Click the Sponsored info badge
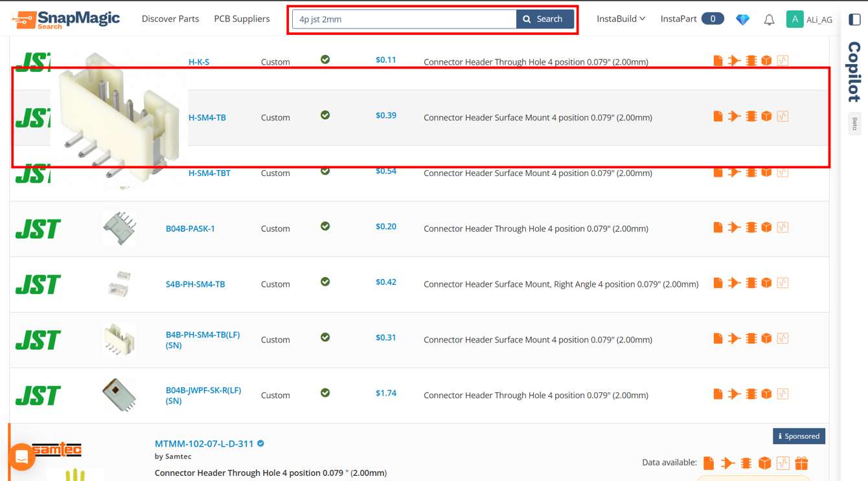This screenshot has width=868, height=481. click(x=799, y=436)
